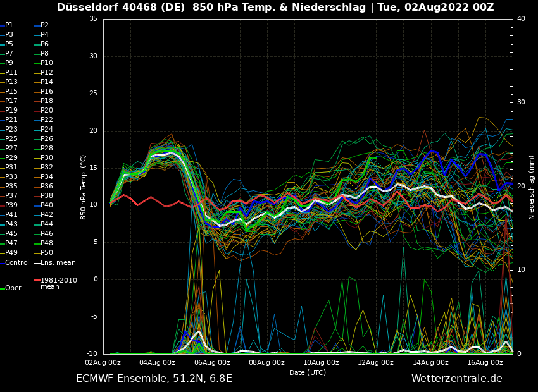Click the Wetterzentrale.de text
This screenshot has height=392, width=538.
[x=456, y=378]
